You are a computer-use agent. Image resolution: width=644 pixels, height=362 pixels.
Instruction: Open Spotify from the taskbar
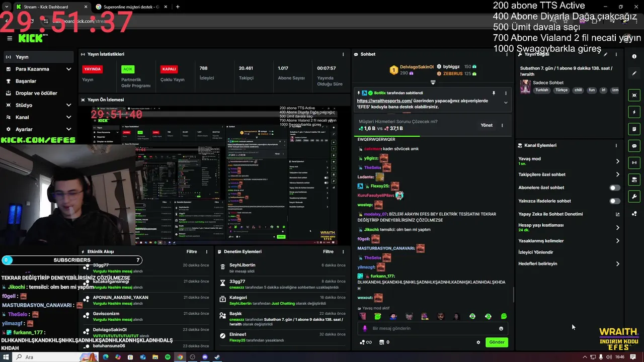[168, 357]
